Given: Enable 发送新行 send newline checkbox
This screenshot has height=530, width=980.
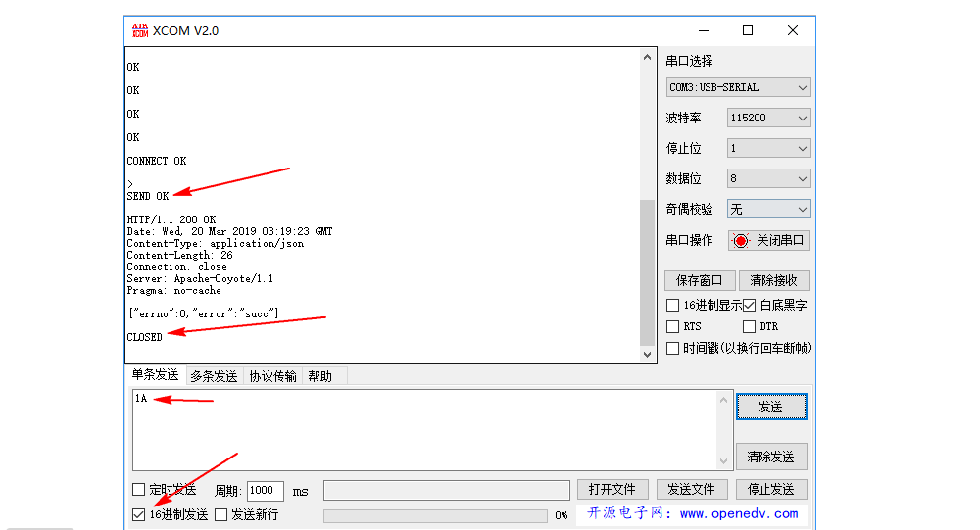Looking at the screenshot, I should (220, 515).
